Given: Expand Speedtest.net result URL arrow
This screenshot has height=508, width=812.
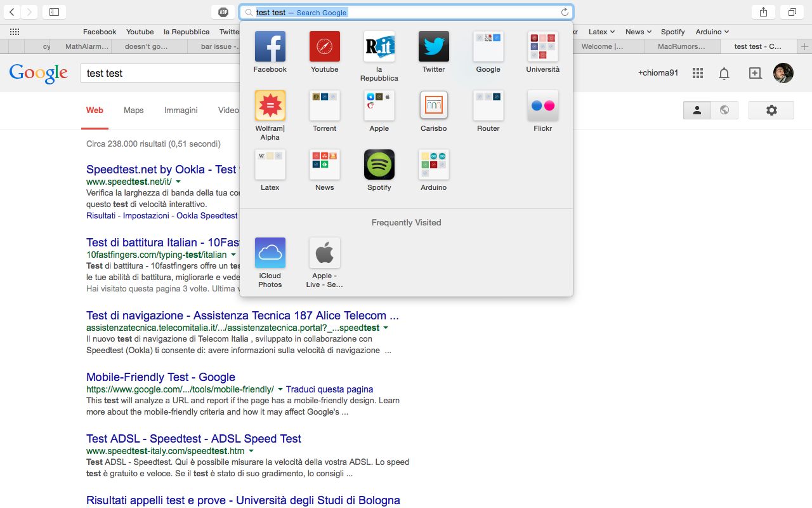Looking at the screenshot, I should click(178, 182).
